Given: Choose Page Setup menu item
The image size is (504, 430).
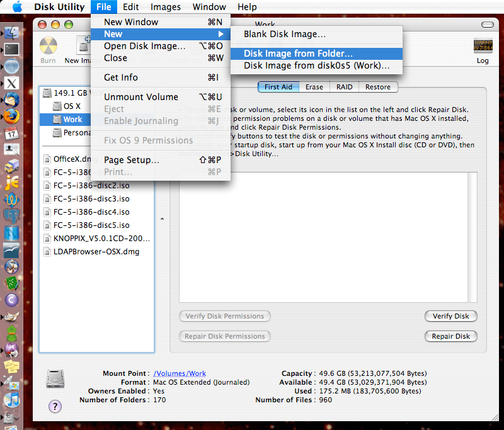Looking at the screenshot, I should coord(161,160).
